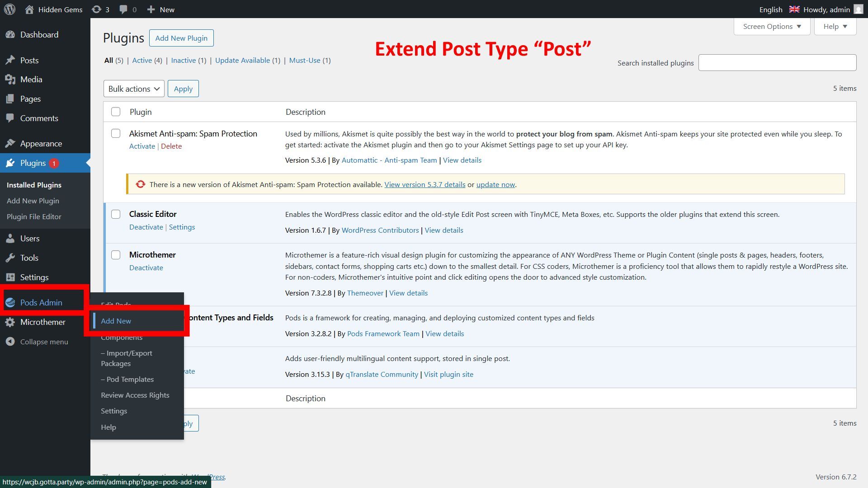
Task: Open Add New Plugin submenu item
Action: point(33,201)
